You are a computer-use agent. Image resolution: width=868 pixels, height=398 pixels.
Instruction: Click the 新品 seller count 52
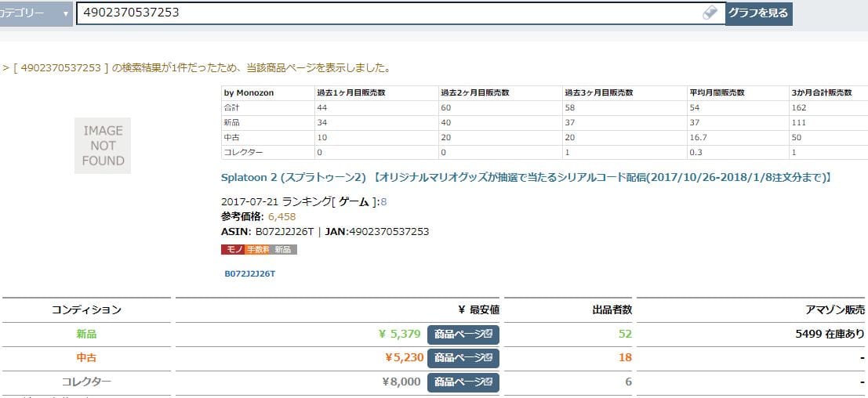pos(624,335)
